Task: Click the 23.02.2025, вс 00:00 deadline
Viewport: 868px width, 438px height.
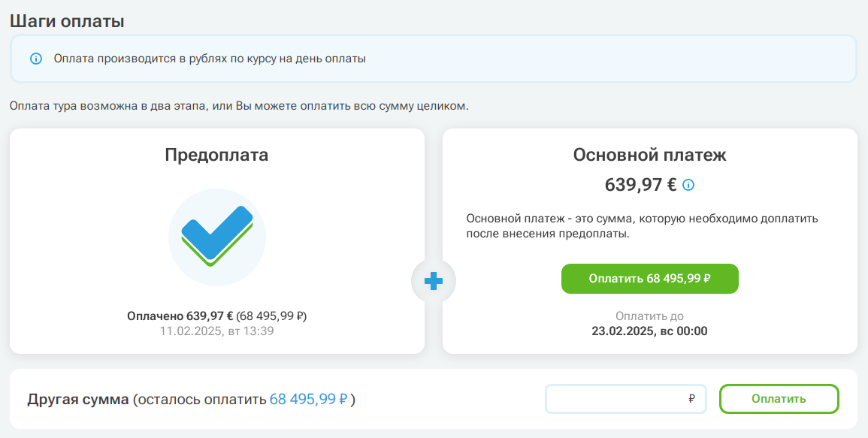Action: (649, 331)
